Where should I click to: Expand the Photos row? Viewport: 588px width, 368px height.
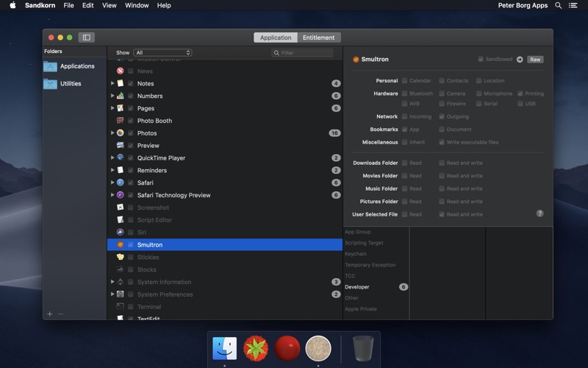pos(112,133)
